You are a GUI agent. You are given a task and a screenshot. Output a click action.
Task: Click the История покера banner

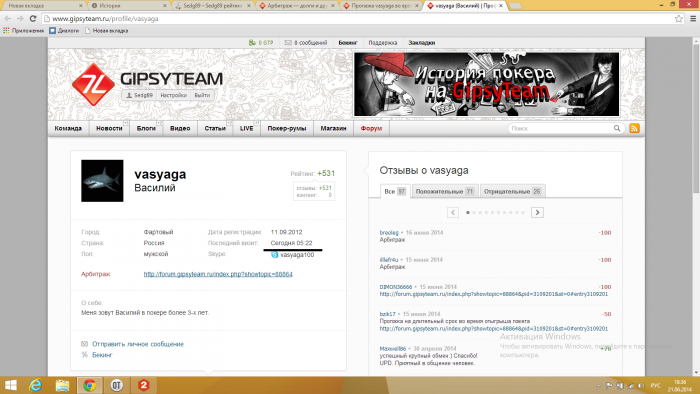point(487,84)
